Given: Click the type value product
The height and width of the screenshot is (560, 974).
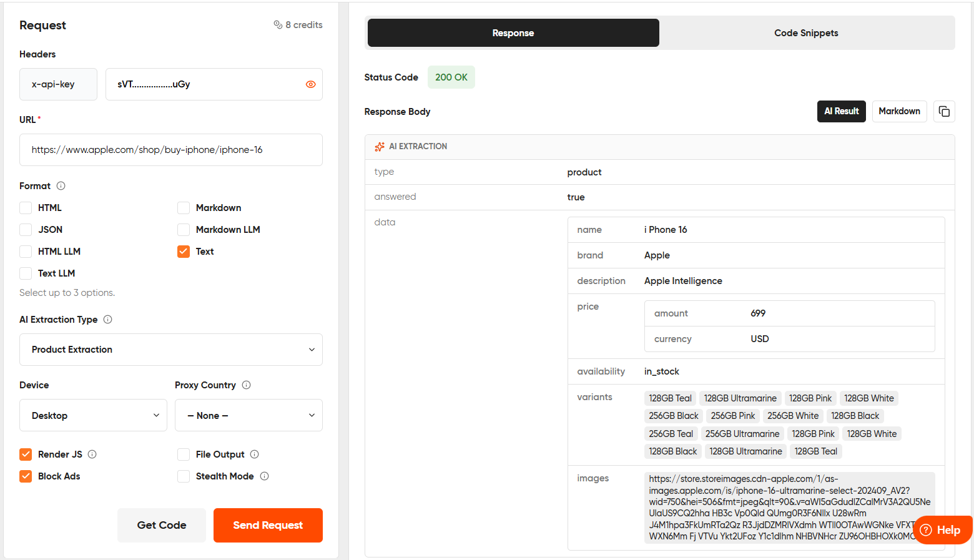Looking at the screenshot, I should 584,172.
